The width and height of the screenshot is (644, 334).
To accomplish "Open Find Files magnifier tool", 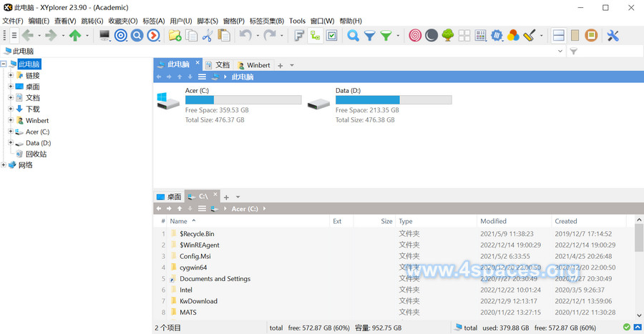I will coord(353,35).
